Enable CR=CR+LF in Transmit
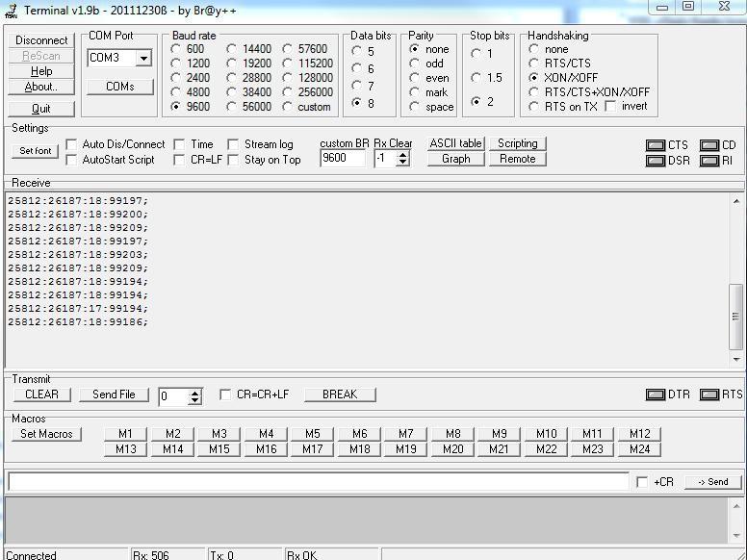The image size is (747, 560). [x=225, y=395]
